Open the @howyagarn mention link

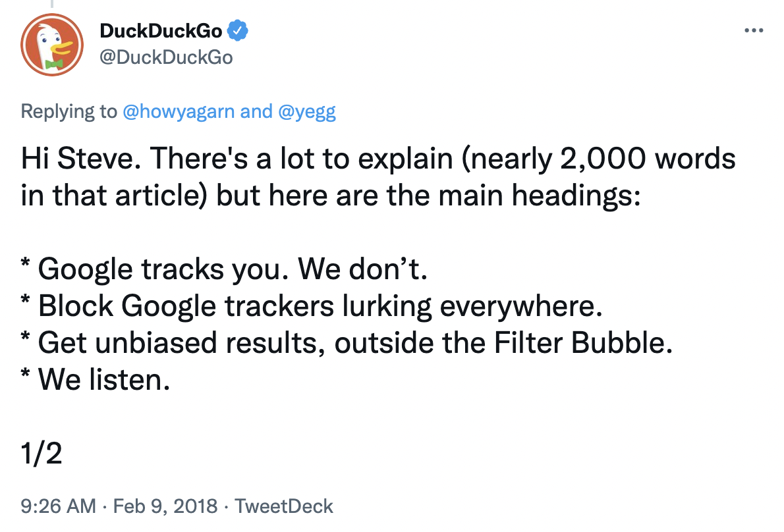pyautogui.click(x=179, y=111)
